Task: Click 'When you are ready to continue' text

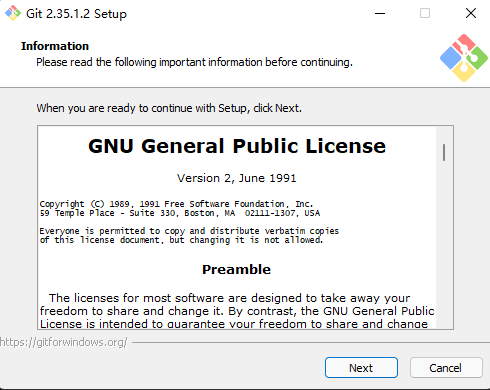Action: [x=169, y=108]
